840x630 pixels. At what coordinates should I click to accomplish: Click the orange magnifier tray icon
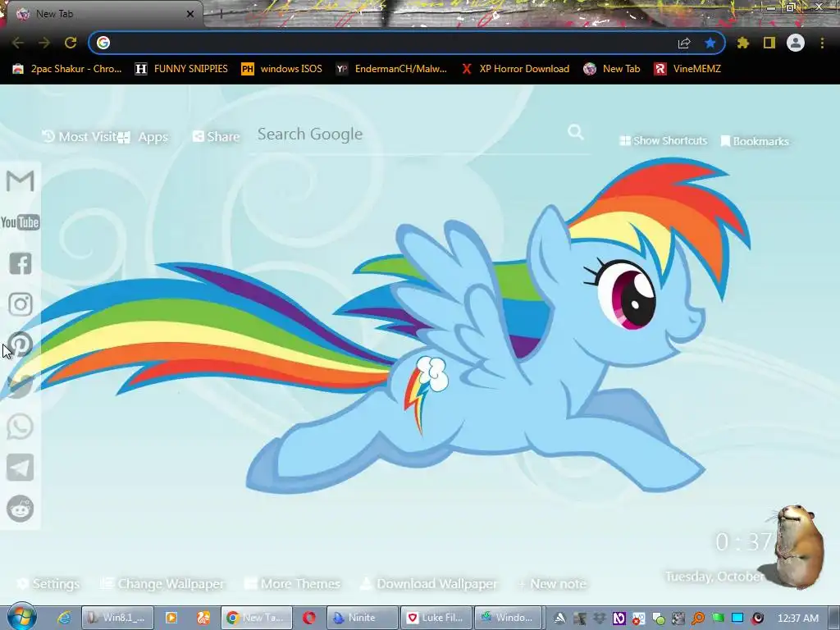[x=698, y=619]
